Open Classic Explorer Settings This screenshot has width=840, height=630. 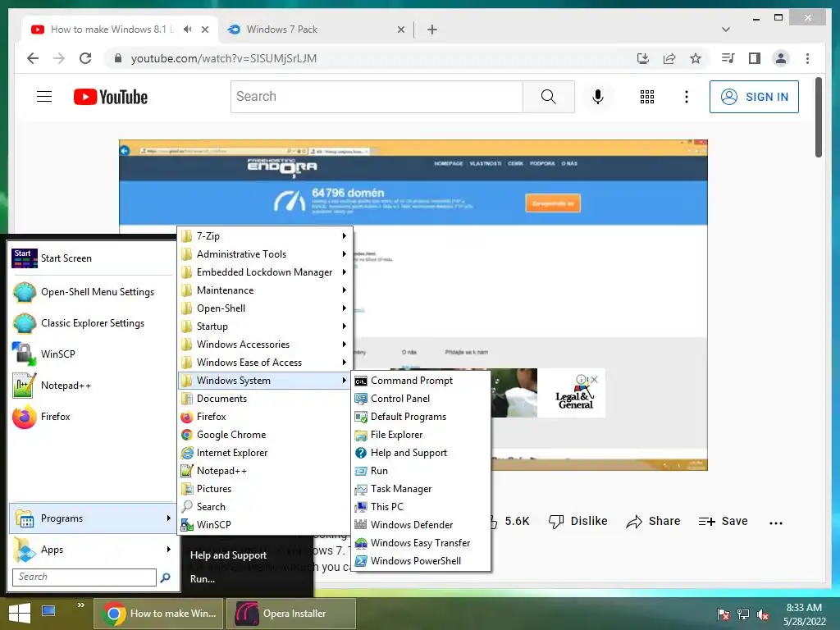click(92, 323)
